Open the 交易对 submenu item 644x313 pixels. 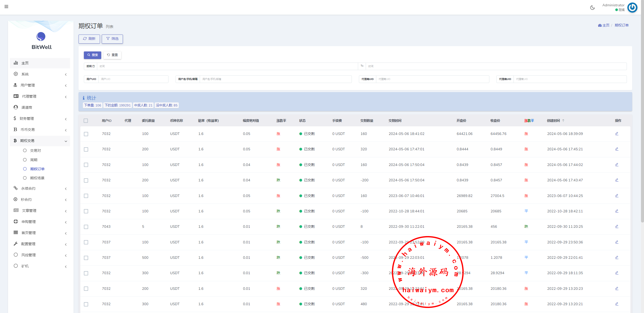35,151
